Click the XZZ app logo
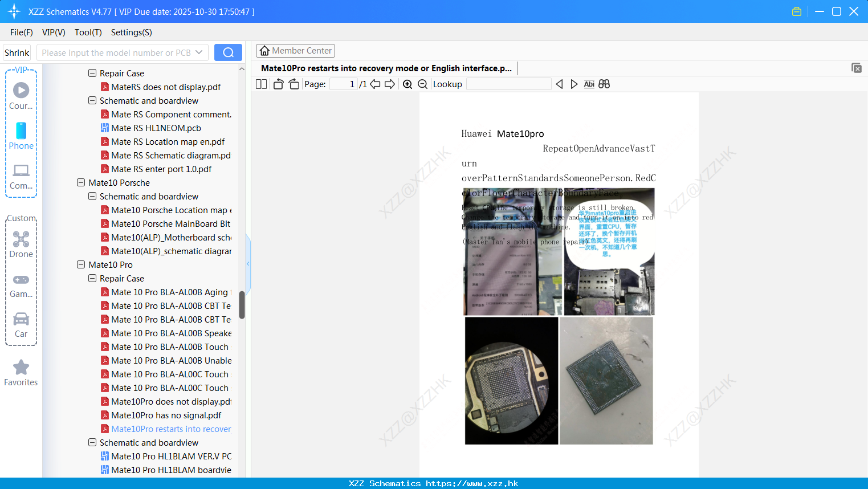The image size is (868, 489). coord(14,11)
